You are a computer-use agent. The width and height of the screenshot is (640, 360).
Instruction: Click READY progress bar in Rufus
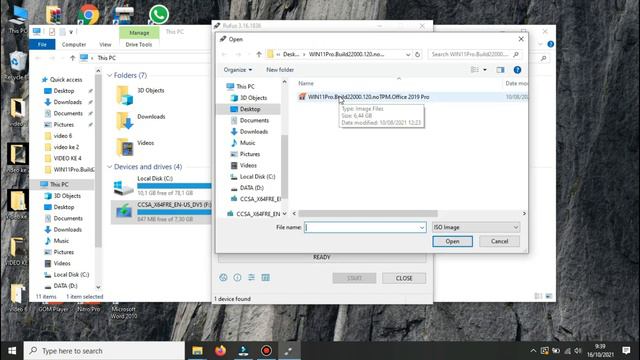[x=322, y=257]
